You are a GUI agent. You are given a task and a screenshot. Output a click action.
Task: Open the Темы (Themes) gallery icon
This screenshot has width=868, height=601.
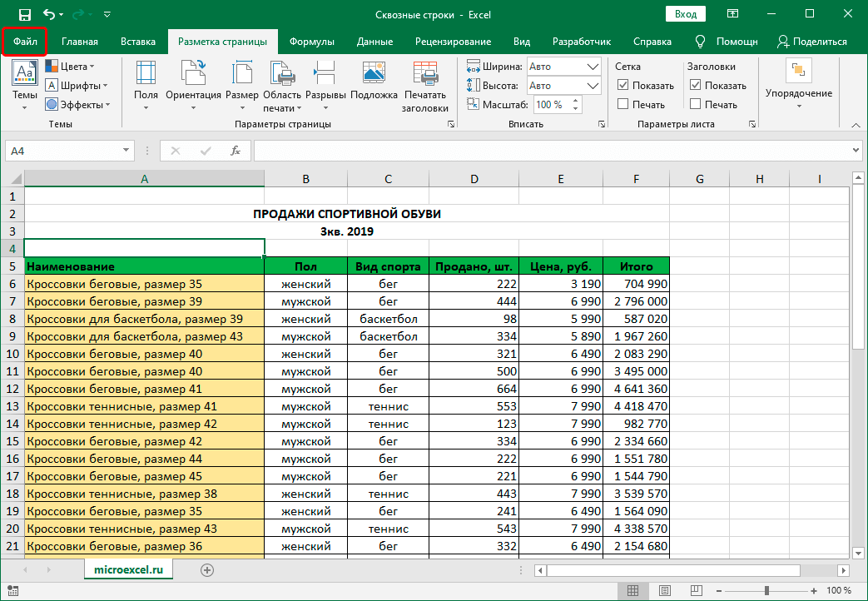[24, 76]
